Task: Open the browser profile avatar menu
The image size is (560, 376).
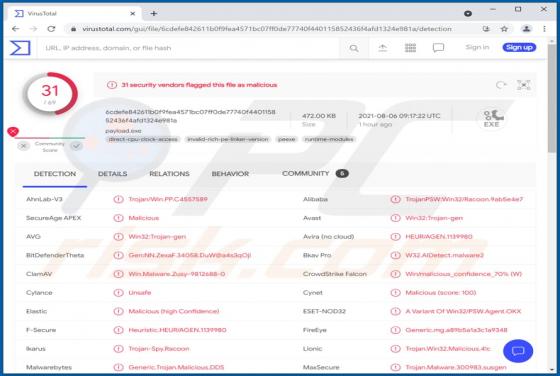Action: click(x=526, y=29)
